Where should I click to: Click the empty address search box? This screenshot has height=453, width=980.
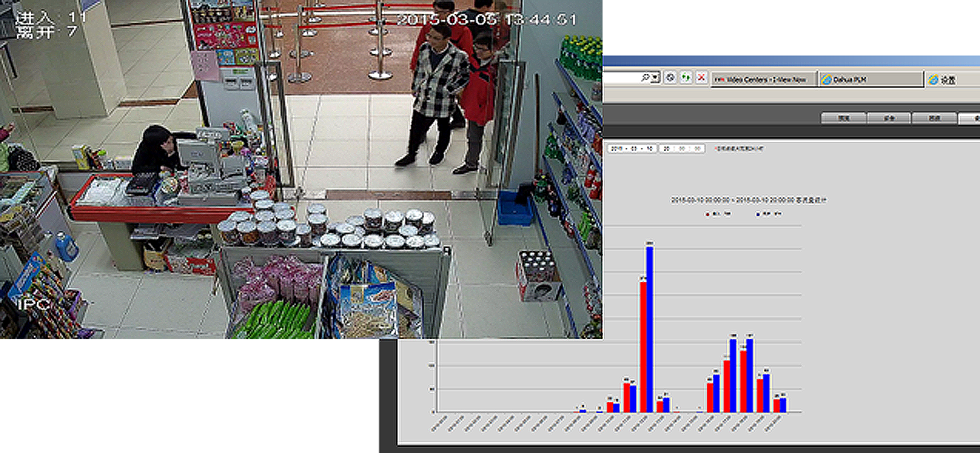coord(621,78)
